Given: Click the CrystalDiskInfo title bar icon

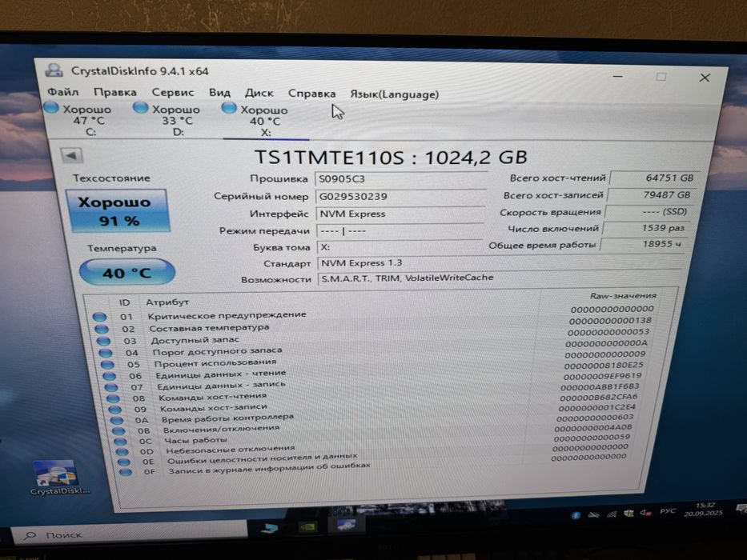Looking at the screenshot, I should [54, 70].
